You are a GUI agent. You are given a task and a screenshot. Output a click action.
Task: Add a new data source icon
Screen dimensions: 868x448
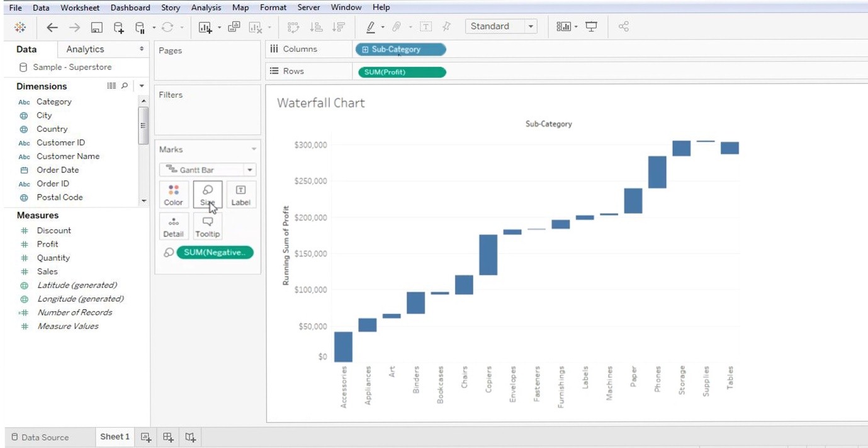(x=118, y=27)
